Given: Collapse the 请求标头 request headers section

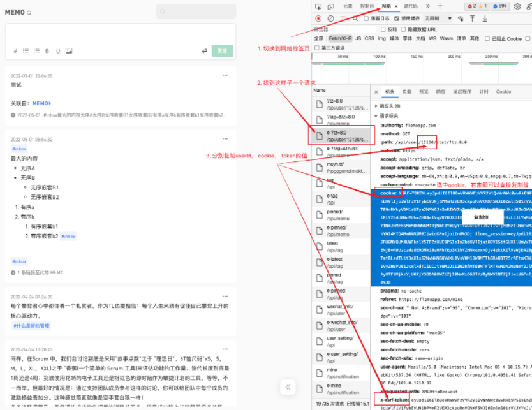Looking at the screenshot, I should (378, 115).
